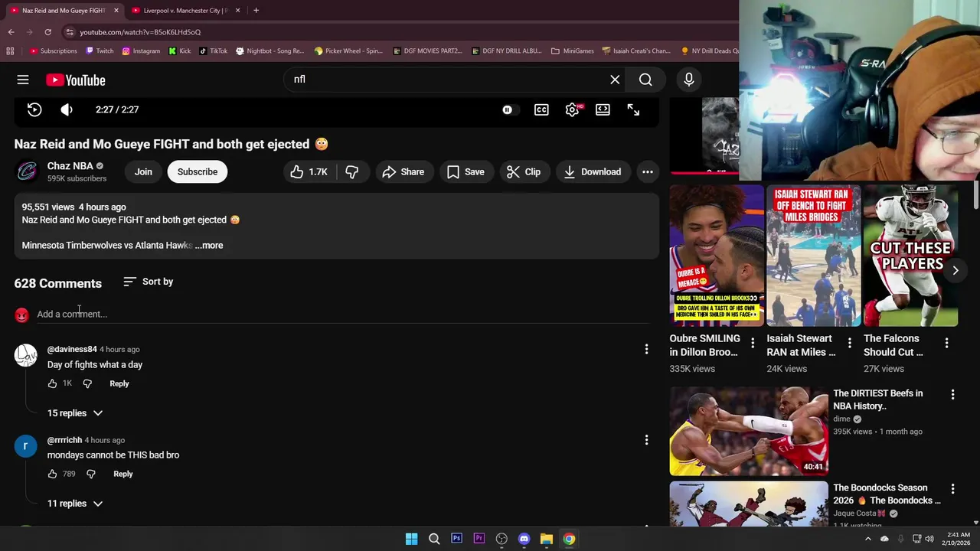Open Windows Start menu
980x551 pixels.
coord(411,539)
